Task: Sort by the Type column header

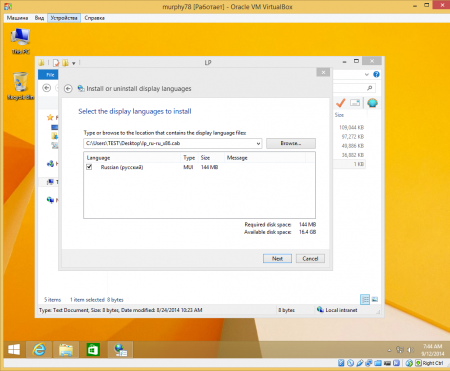Action: click(x=189, y=158)
